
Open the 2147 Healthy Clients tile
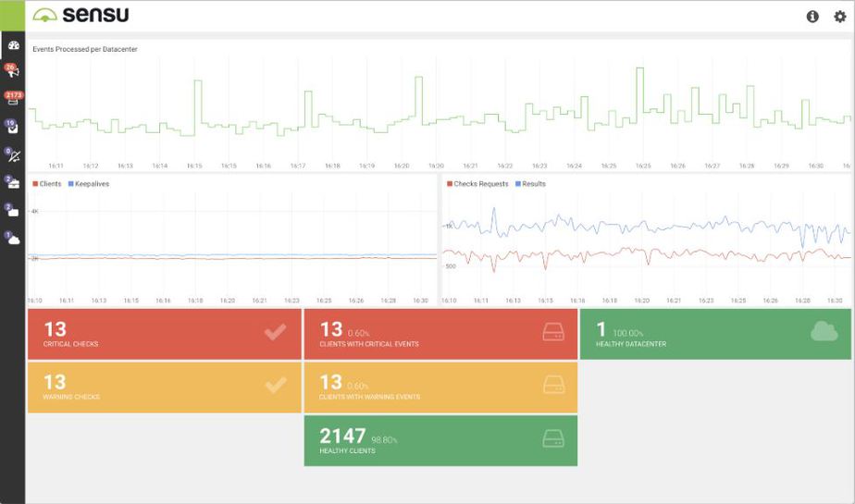440,441
